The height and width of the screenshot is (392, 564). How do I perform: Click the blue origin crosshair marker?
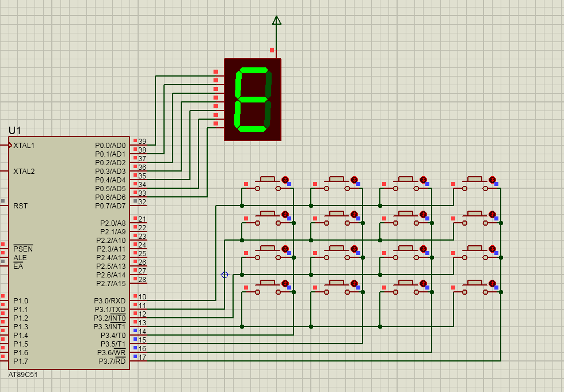pyautogui.click(x=224, y=275)
